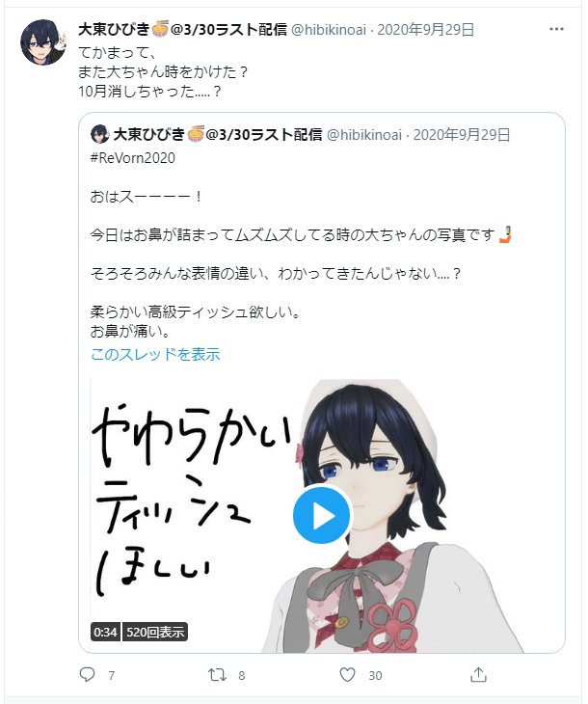
Task: Open the 2020年9月29日 timestamp of main tweet
Action: click(x=425, y=30)
